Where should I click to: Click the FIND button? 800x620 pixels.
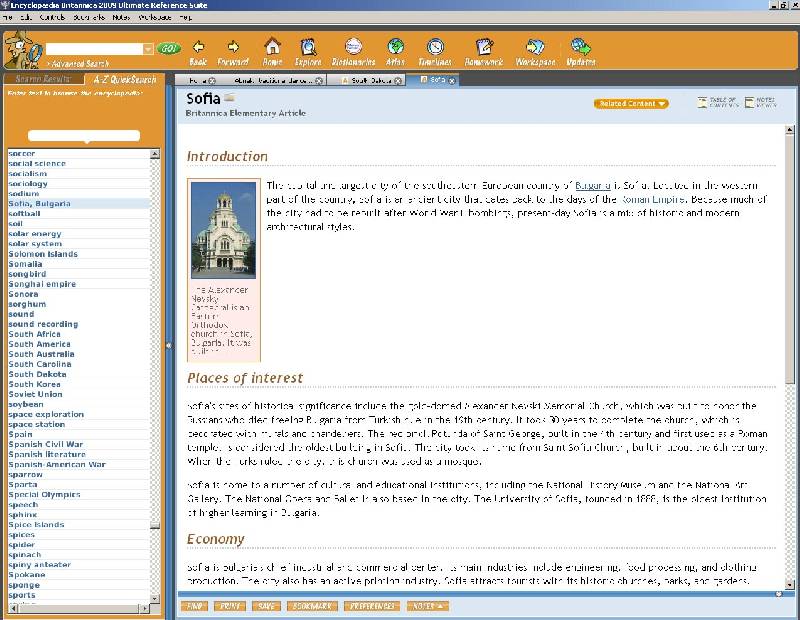(x=194, y=606)
